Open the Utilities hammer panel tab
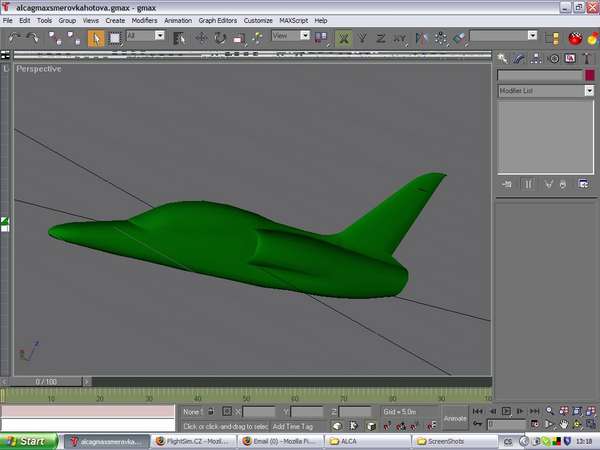This screenshot has height=450, width=600. (587, 58)
